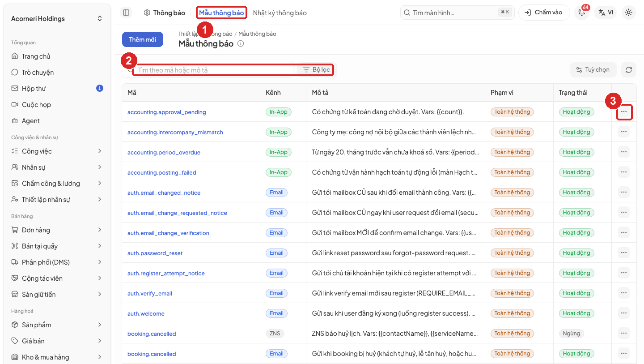Switch theme using the sun icon
The height and width of the screenshot is (364, 644).
(629, 13)
